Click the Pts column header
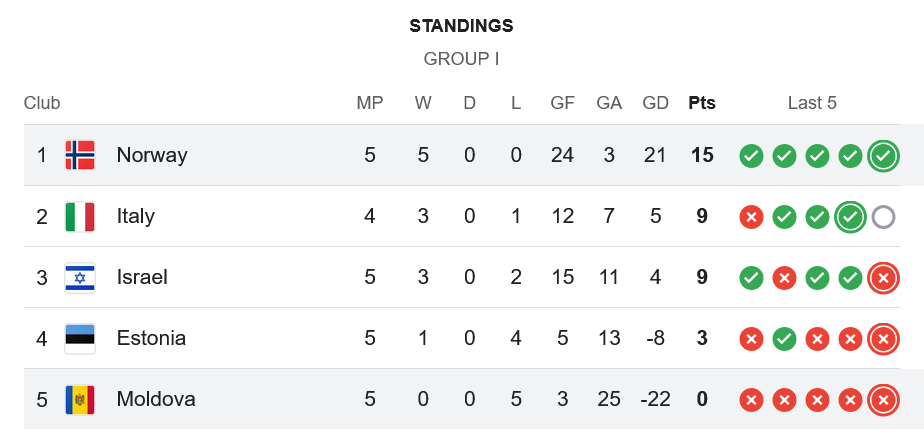 click(702, 102)
